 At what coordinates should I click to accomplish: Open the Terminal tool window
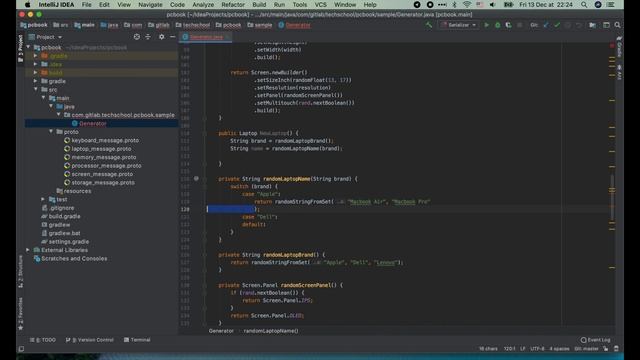(137, 340)
